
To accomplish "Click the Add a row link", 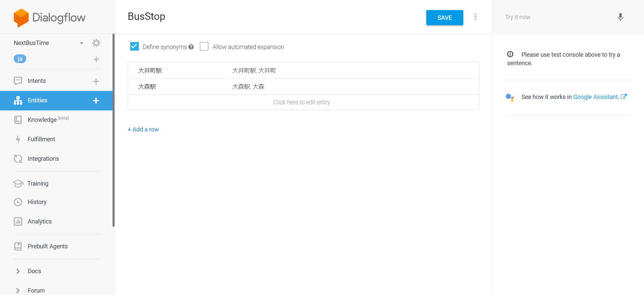I will coord(143,130).
